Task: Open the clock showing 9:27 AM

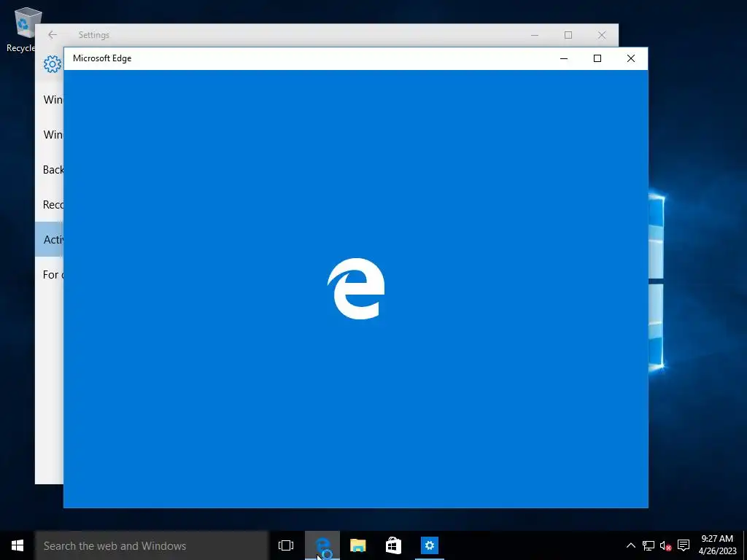Action: (x=717, y=545)
